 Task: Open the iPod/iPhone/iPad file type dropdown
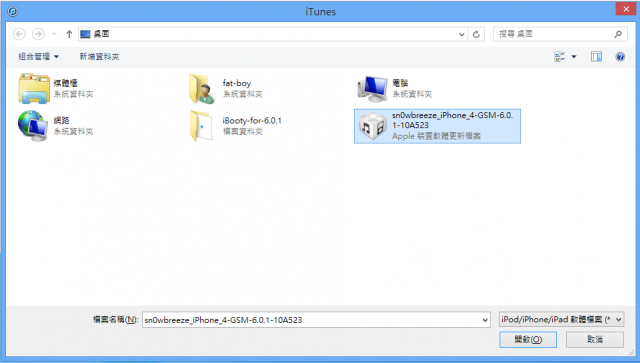pos(562,319)
